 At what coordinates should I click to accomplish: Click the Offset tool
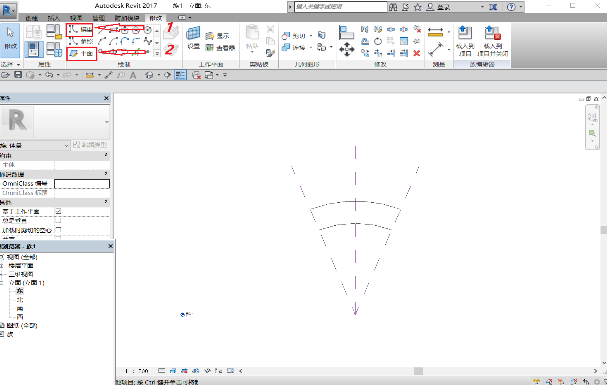click(365, 41)
